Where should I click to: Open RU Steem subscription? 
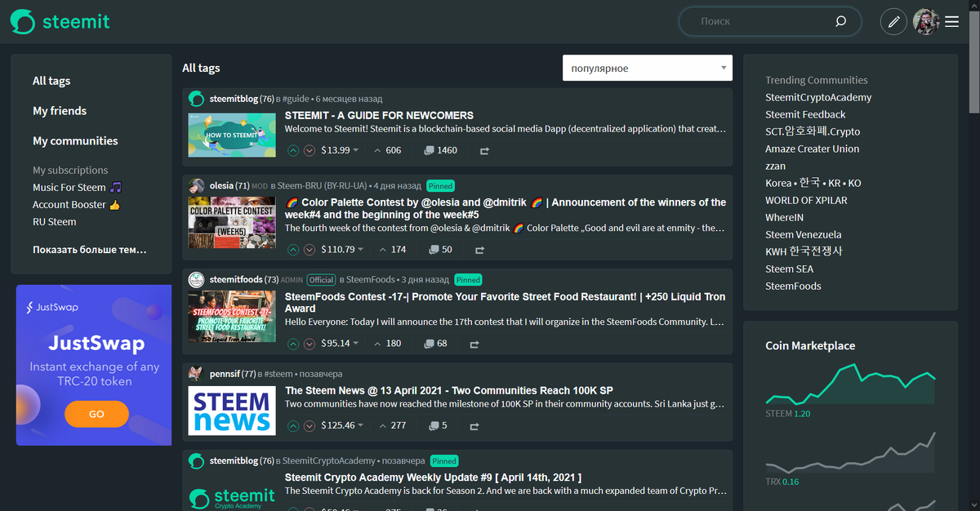point(55,222)
